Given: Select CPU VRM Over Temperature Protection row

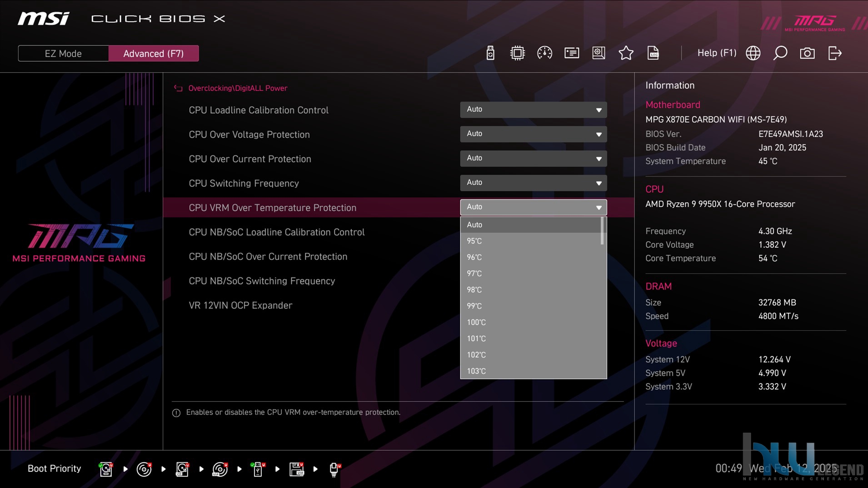Looking at the screenshot, I should [398, 208].
